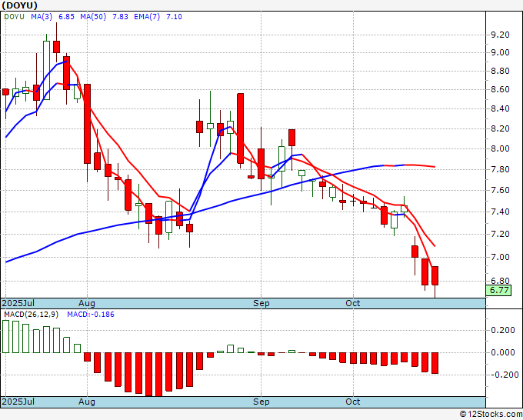Click the 6.80 price axis label
This screenshot has height=420, width=523.
(500, 281)
